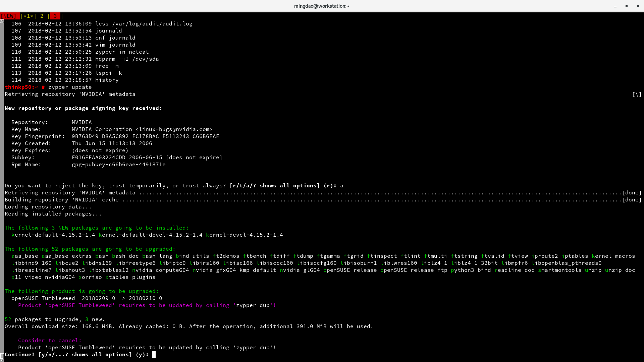
Task: Switch to highlighted terminal tab 3
Action: (55, 16)
